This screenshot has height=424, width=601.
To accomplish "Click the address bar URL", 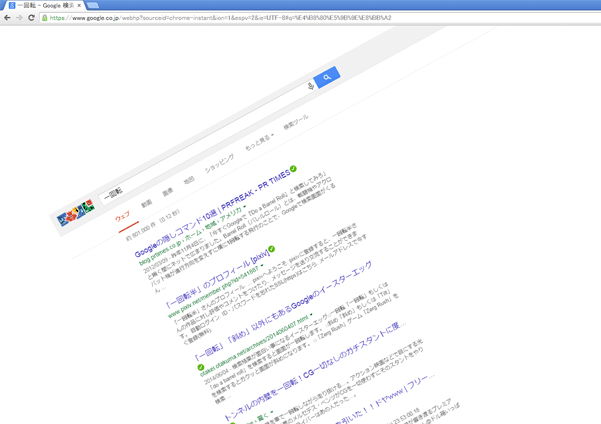I will (220, 18).
